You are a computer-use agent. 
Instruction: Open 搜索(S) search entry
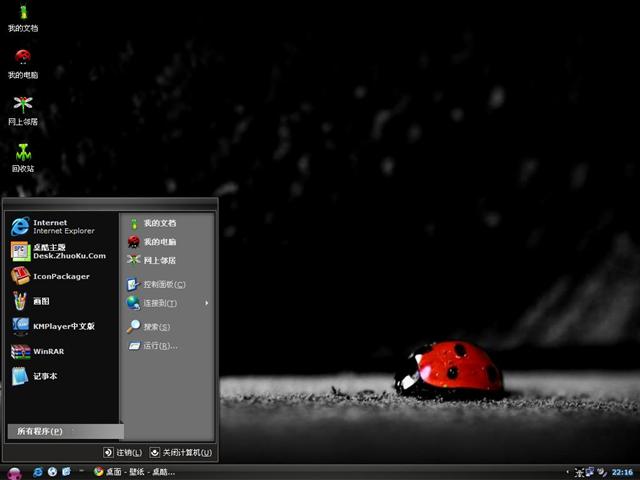tap(167, 327)
